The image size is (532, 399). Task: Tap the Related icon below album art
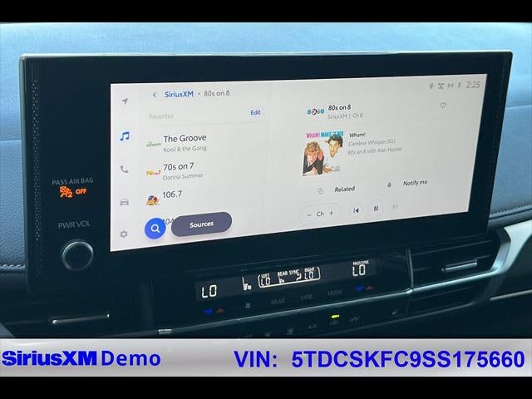[x=320, y=191]
